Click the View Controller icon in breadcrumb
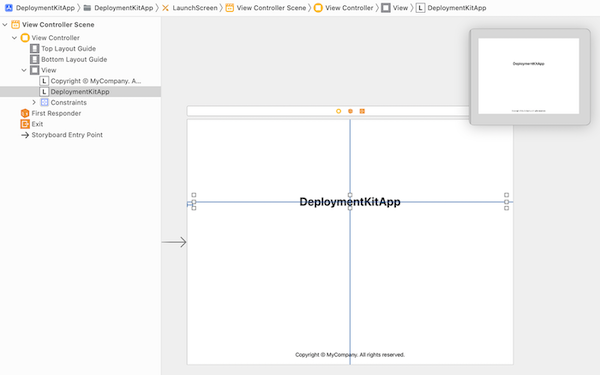The width and height of the screenshot is (600, 375). coord(318,8)
